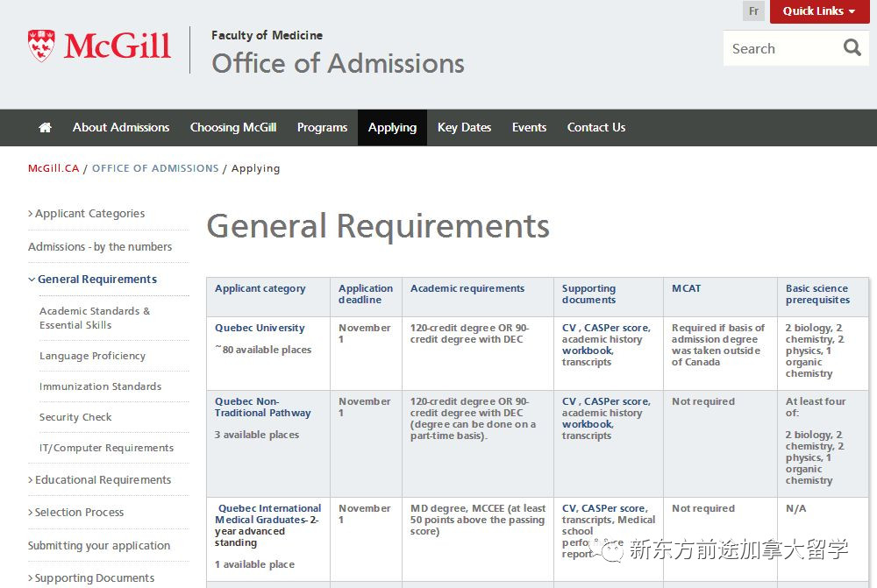Click the '1 available place' text

[254, 564]
